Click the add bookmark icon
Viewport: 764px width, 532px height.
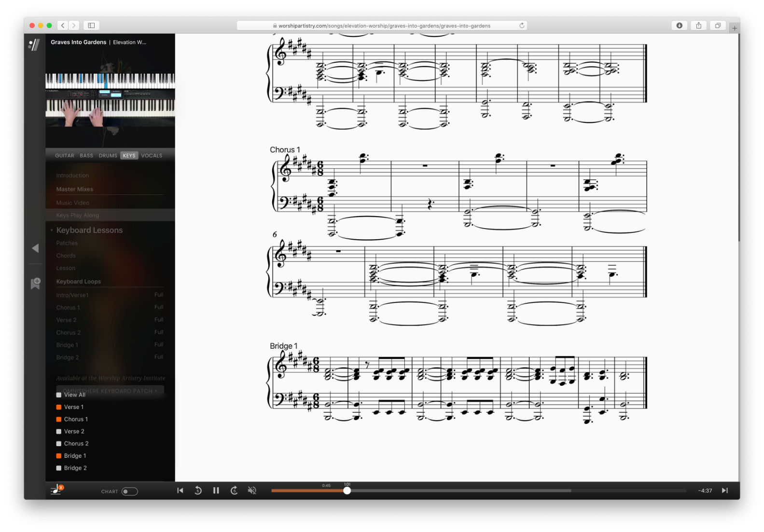(x=35, y=283)
